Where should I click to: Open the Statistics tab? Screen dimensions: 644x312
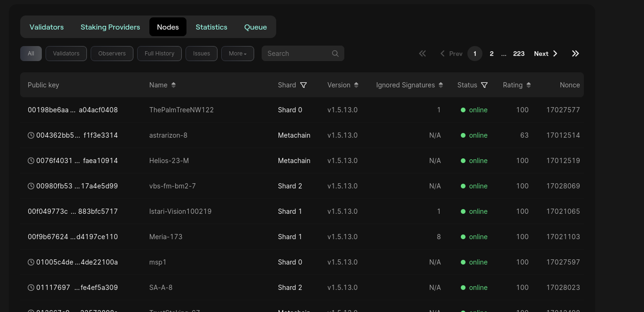tap(211, 27)
